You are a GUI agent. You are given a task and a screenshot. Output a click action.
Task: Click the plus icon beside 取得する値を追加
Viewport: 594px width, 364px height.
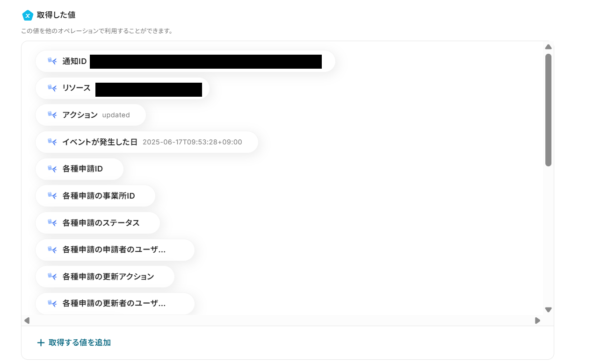pyautogui.click(x=41, y=343)
